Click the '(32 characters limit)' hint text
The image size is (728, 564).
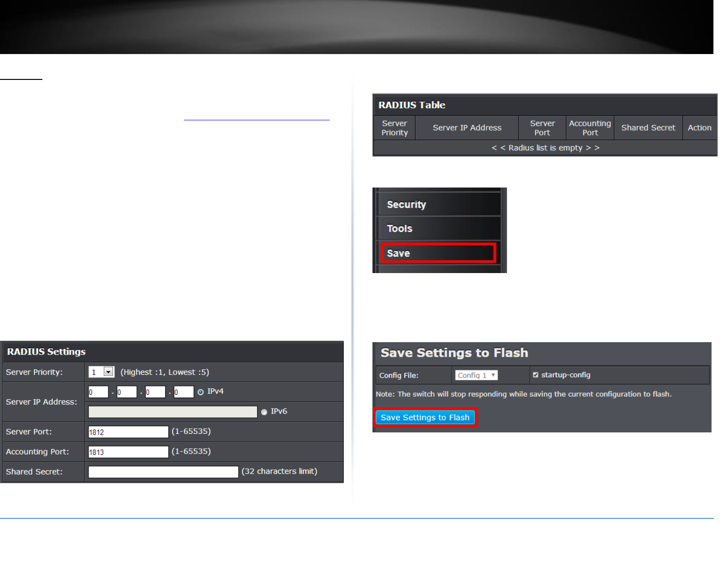coord(279,471)
